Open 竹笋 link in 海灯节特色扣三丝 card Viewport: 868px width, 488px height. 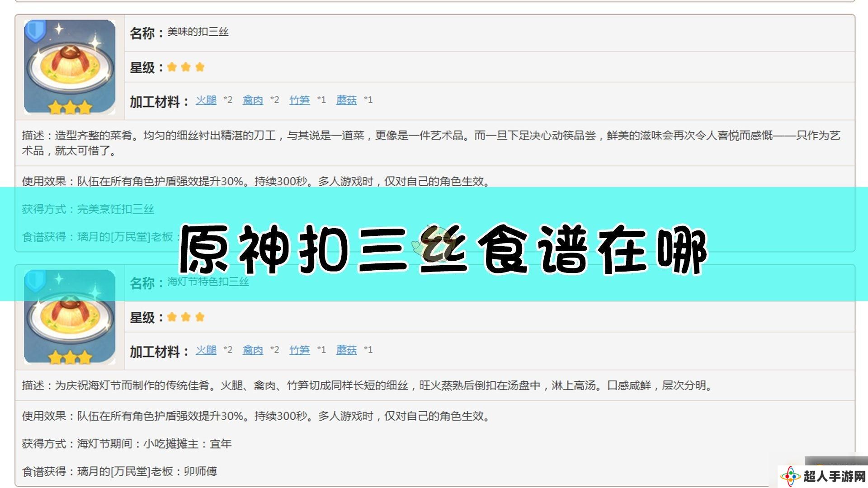(300, 350)
